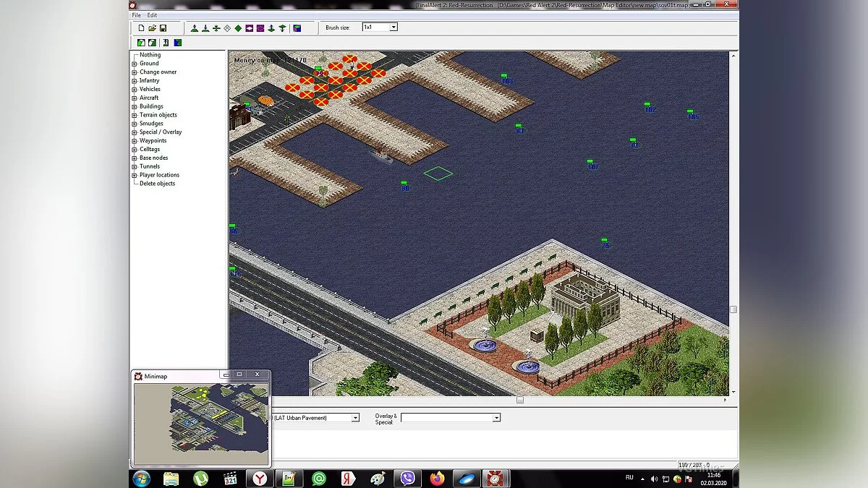The image size is (868, 488).
Task: Open the Edit menu
Action: 152,15
